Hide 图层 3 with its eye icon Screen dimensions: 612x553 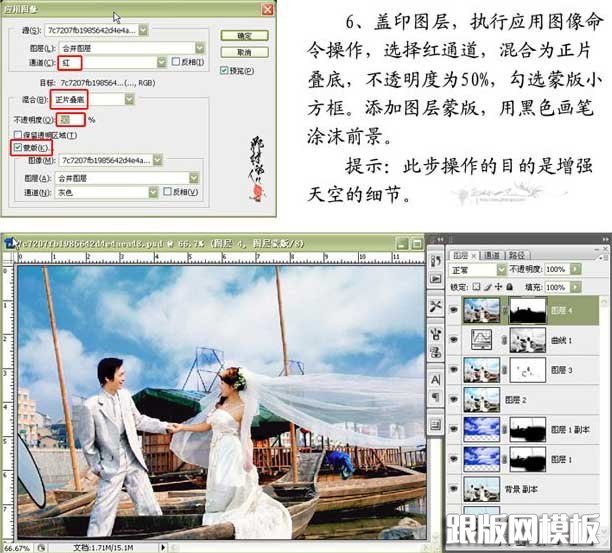[454, 369]
